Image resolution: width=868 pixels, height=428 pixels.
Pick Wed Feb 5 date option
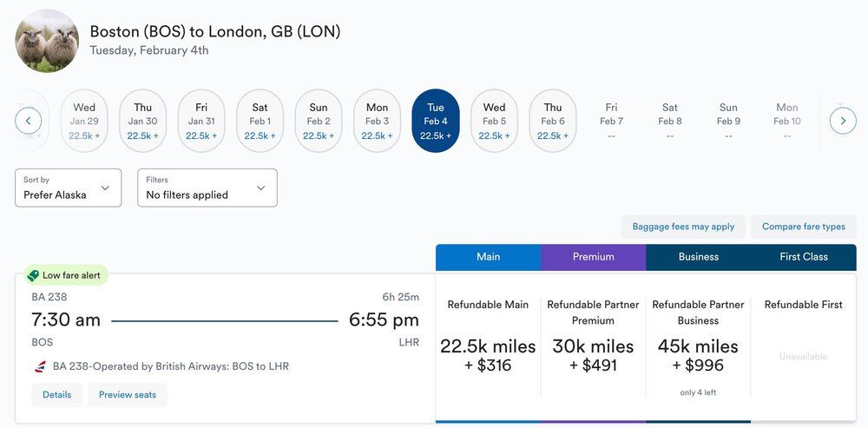(494, 121)
